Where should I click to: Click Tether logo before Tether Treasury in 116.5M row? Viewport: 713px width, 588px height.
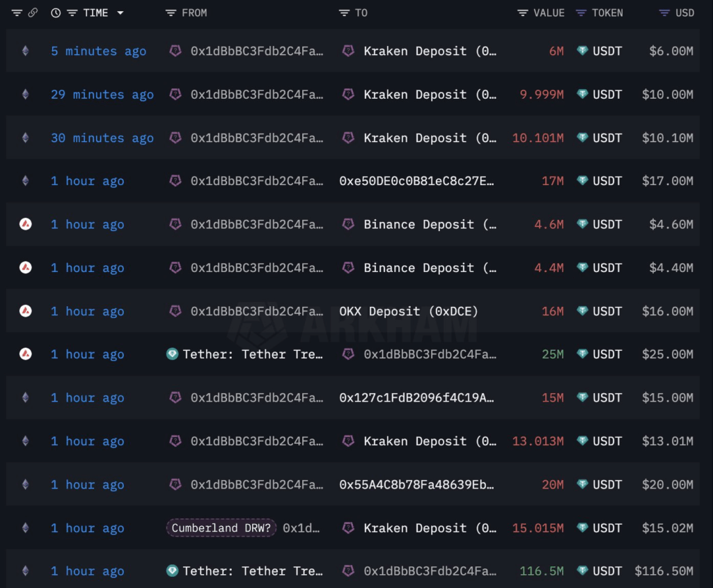[x=173, y=571]
